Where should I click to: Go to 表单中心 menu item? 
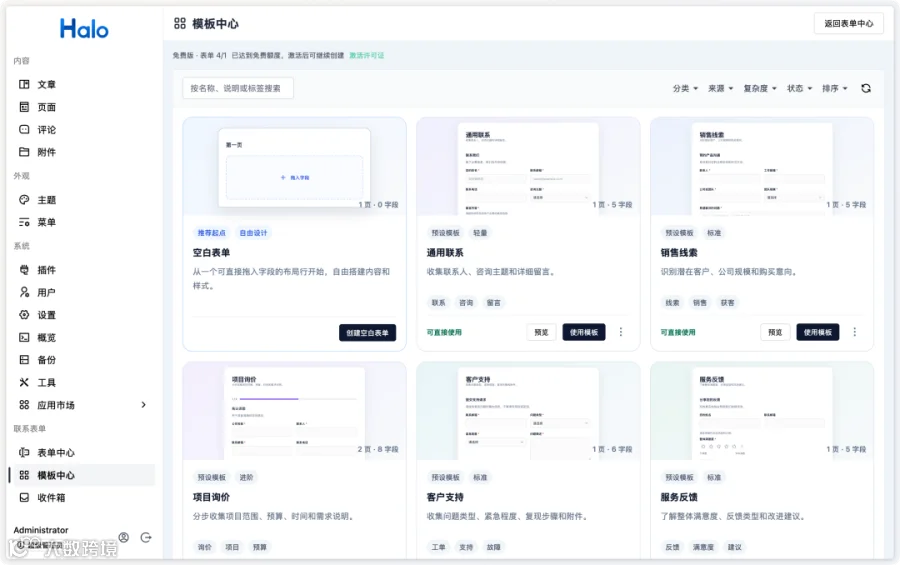click(x=82, y=452)
